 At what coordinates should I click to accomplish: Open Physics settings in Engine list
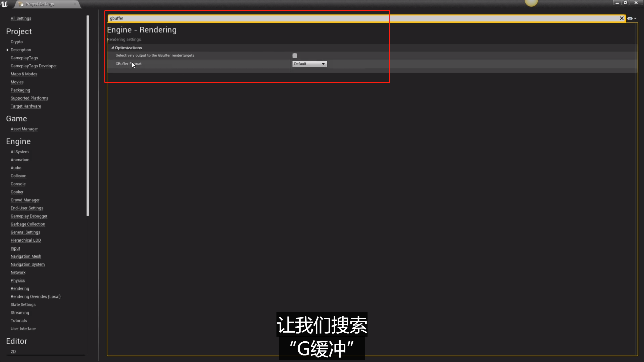pyautogui.click(x=18, y=280)
